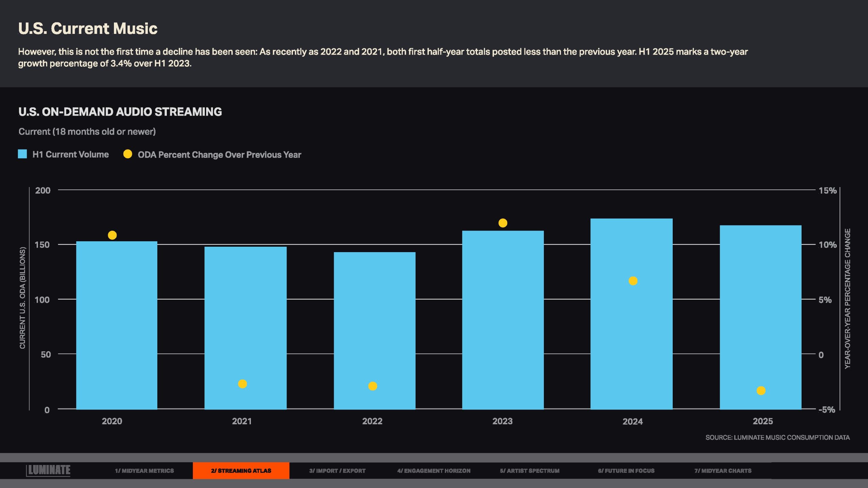Select the 2022 yellow percent change marker
This screenshot has height=488, width=868.
coord(373,386)
